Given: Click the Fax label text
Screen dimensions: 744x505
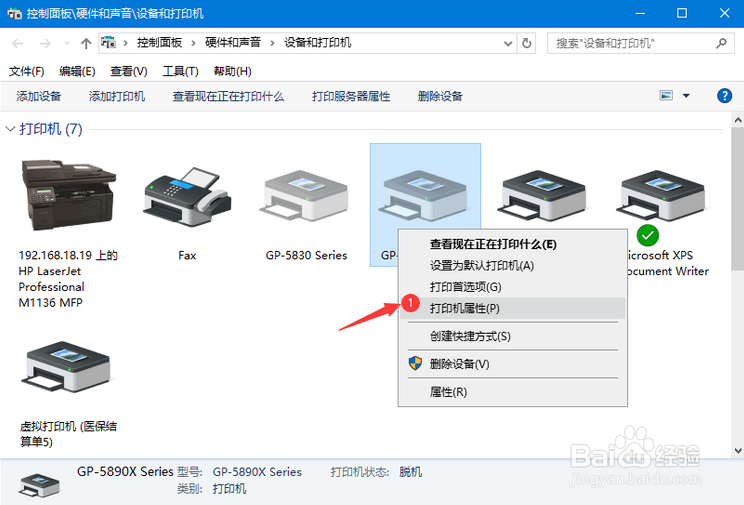Looking at the screenshot, I should coord(187,255).
